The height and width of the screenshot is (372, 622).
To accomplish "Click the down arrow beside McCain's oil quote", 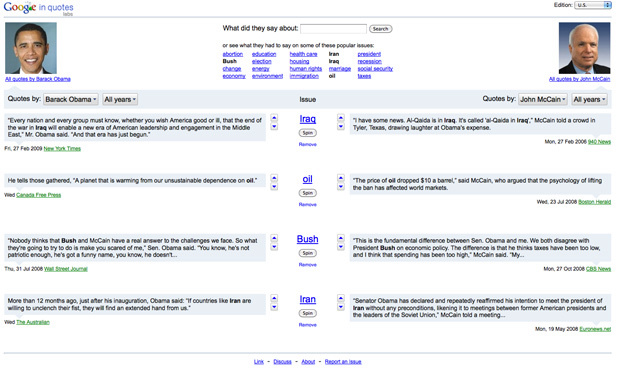I will pyautogui.click(x=341, y=187).
